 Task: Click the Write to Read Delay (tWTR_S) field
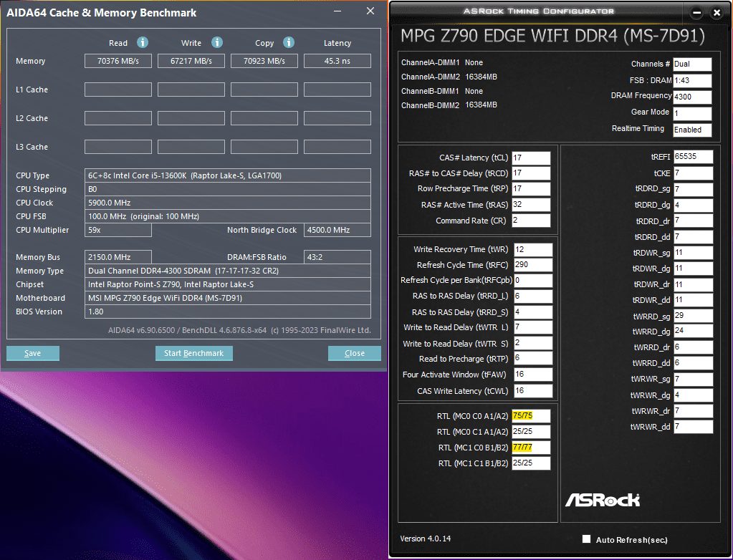[533, 343]
